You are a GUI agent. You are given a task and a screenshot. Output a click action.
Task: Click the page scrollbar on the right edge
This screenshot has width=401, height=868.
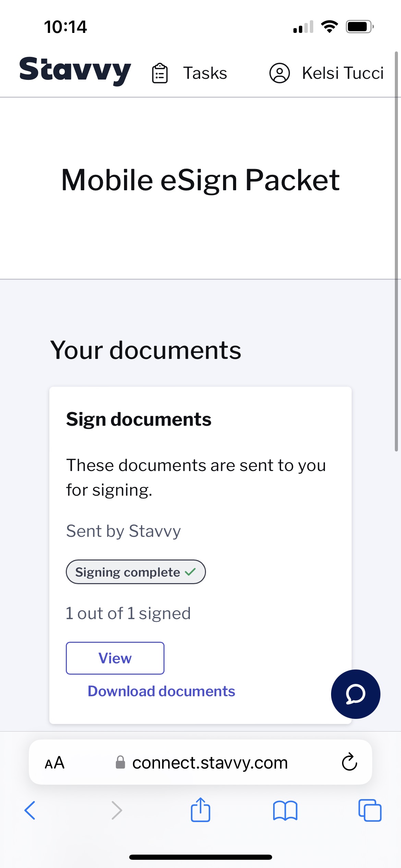[396, 251]
